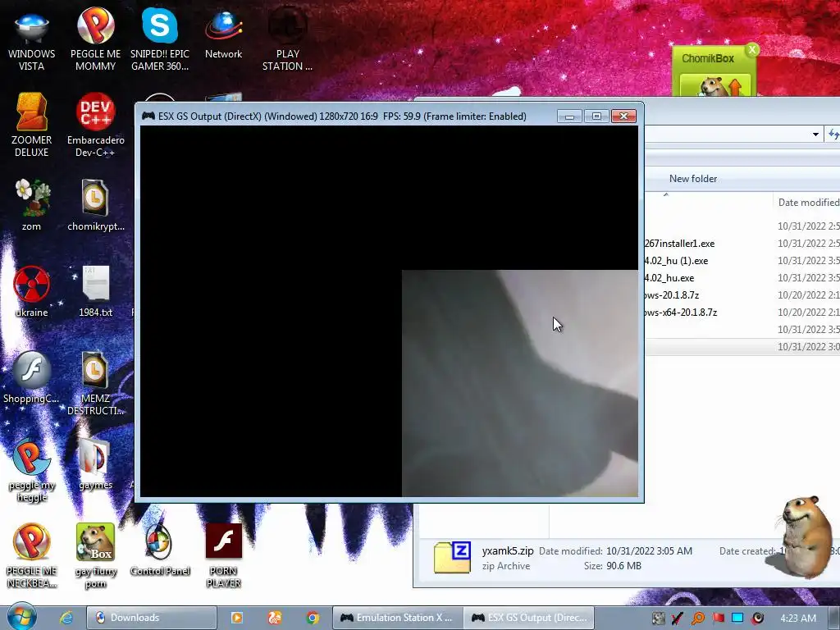Image resolution: width=840 pixels, height=630 pixels.
Task: Open the Control Panel desktop icon
Action: tap(160, 550)
